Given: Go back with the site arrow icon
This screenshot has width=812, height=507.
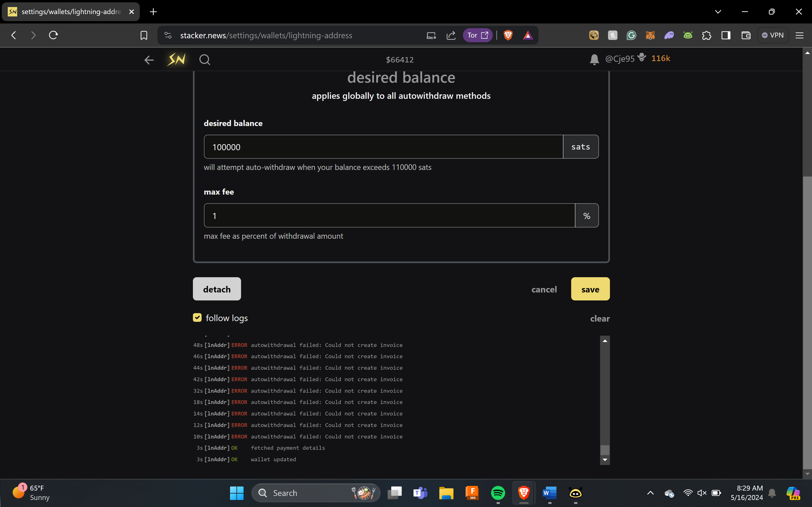Looking at the screenshot, I should point(149,60).
